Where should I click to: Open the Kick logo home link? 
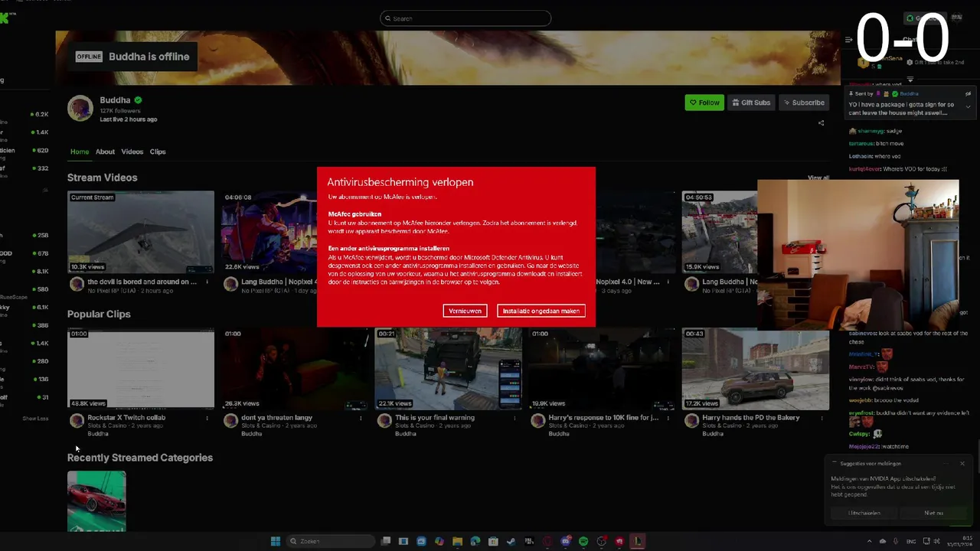pyautogui.click(x=5, y=18)
